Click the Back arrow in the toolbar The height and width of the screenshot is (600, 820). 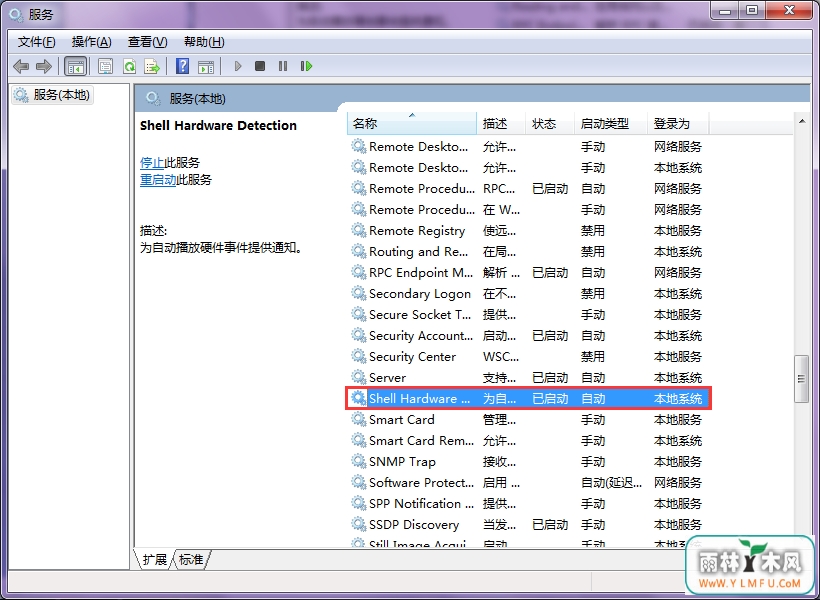21,66
